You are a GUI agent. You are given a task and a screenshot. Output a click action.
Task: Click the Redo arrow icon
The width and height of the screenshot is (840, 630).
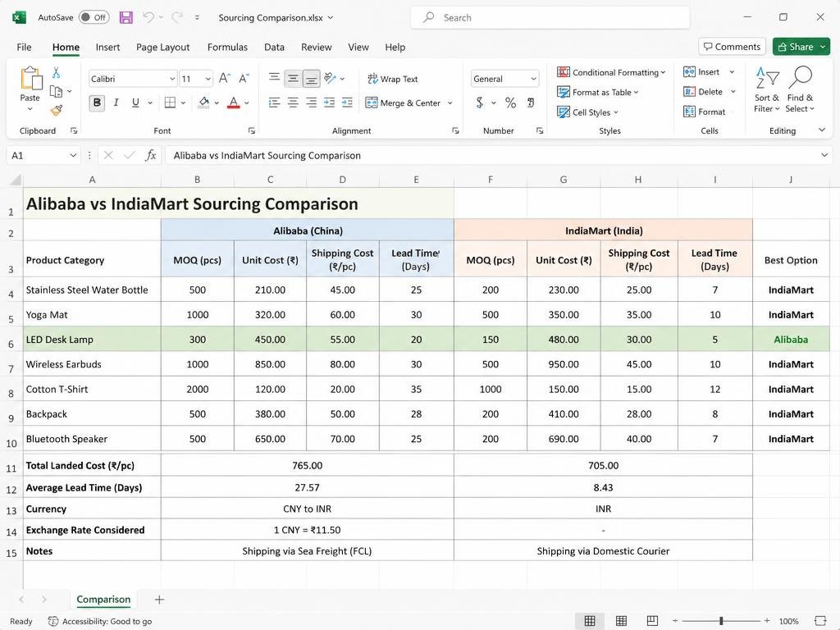click(177, 17)
